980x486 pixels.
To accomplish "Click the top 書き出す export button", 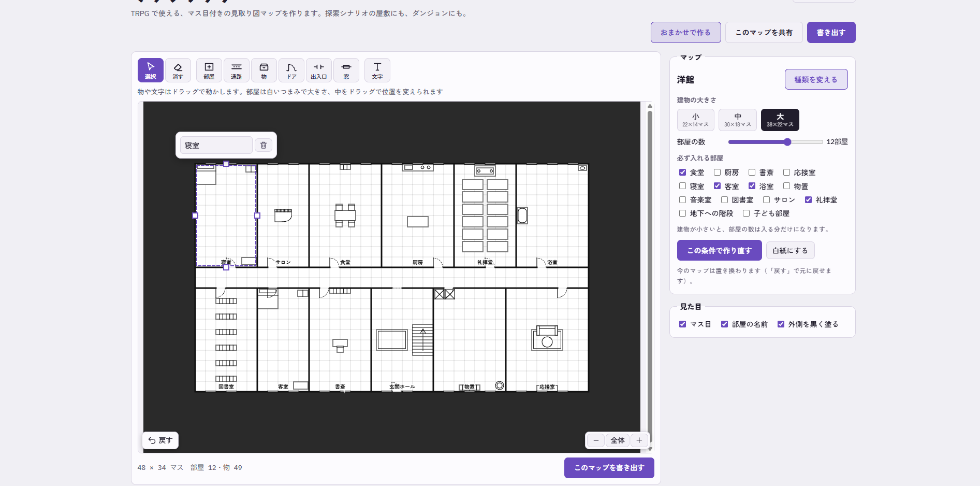I will (831, 32).
